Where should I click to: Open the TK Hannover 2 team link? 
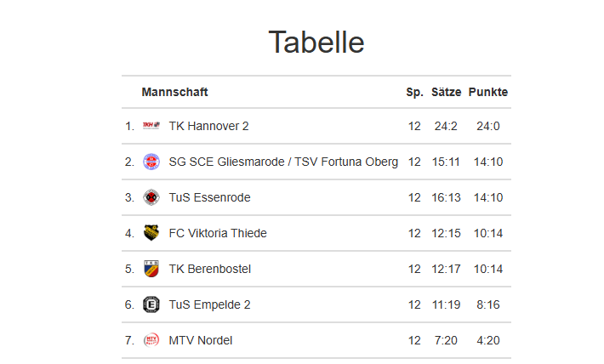pyautogui.click(x=208, y=126)
